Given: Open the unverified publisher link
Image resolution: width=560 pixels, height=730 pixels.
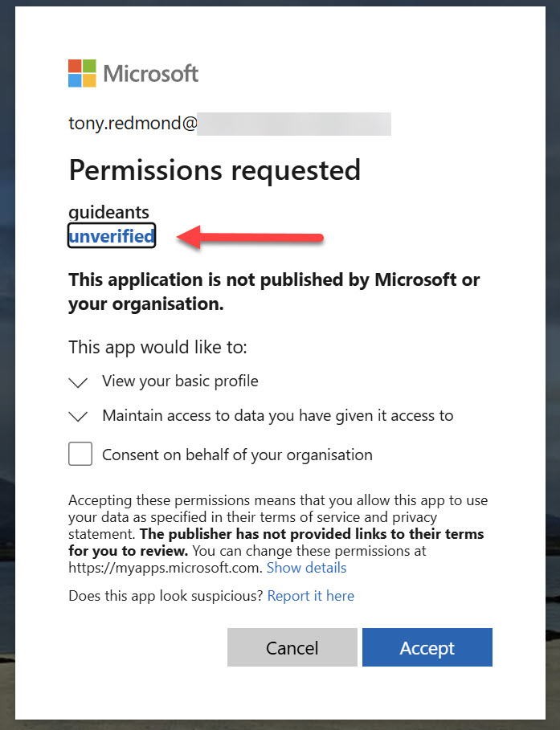Looking at the screenshot, I should tap(111, 235).
